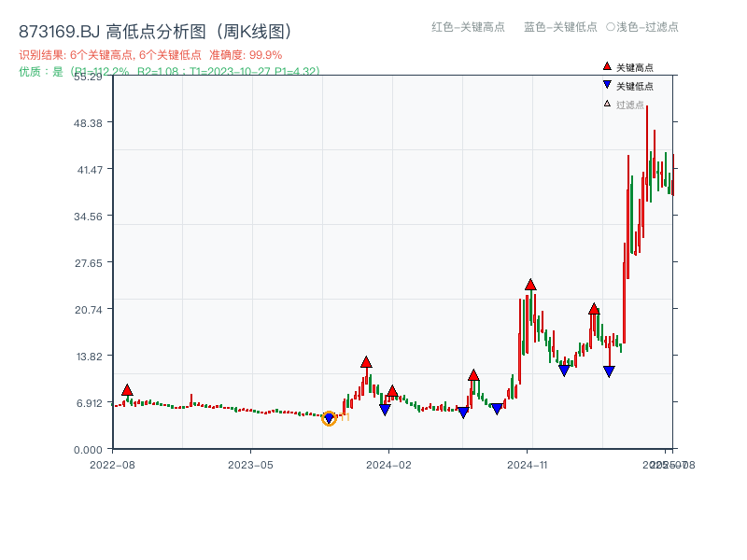
Task: Click the orange circle filter marker on the chart
Action: [x=329, y=420]
